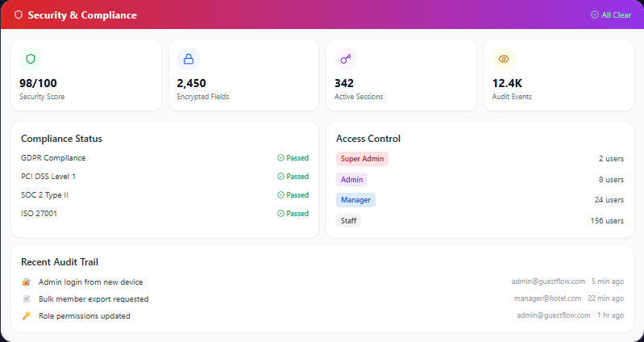Select the Admin role badge
644x342 pixels.
coord(351,180)
